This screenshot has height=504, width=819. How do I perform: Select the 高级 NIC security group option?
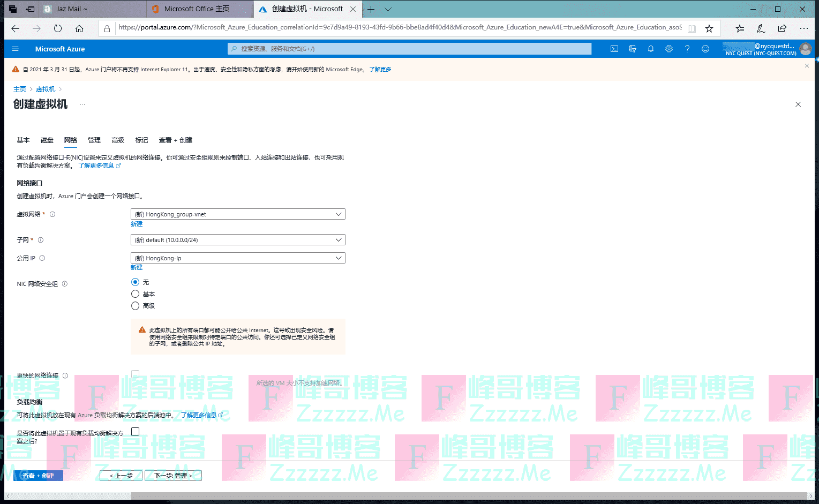pyautogui.click(x=136, y=306)
